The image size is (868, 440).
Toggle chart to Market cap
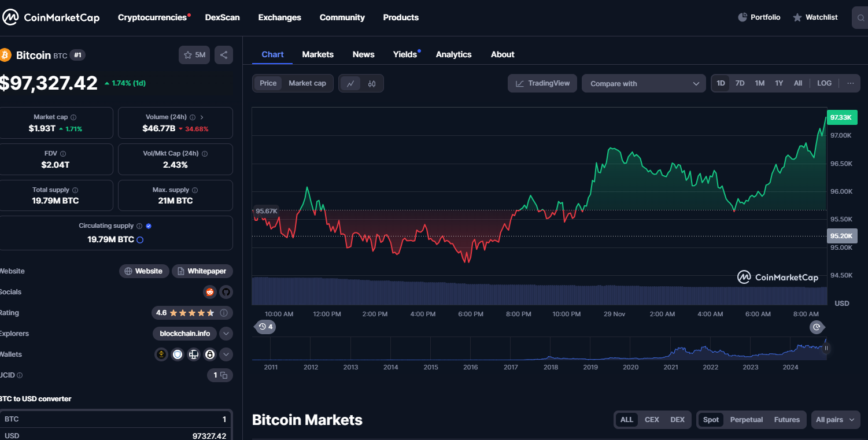coord(307,83)
